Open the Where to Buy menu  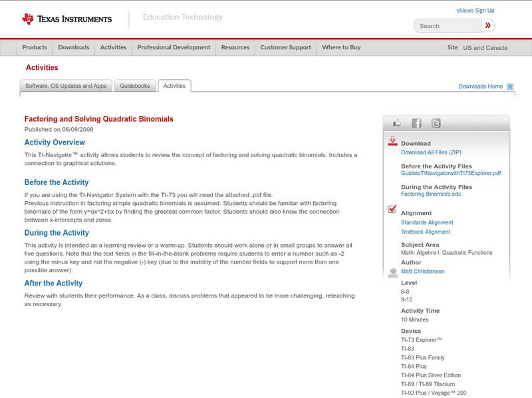coord(341,47)
